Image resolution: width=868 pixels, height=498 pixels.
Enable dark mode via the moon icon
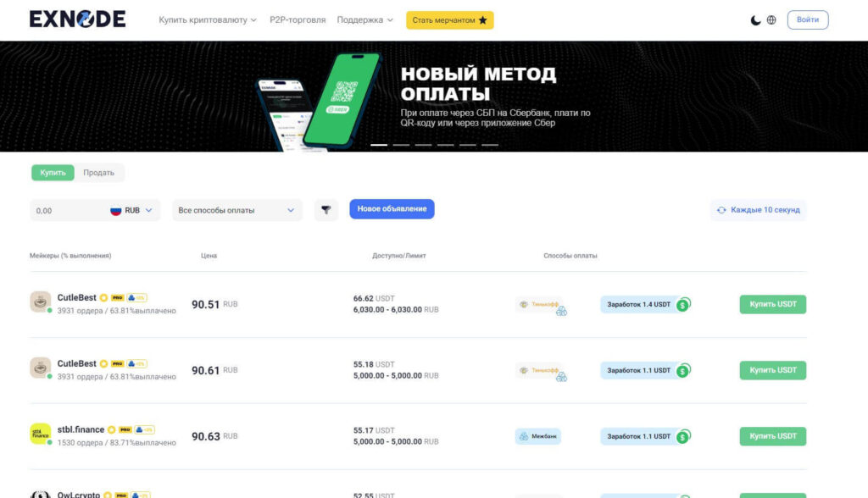(x=755, y=19)
